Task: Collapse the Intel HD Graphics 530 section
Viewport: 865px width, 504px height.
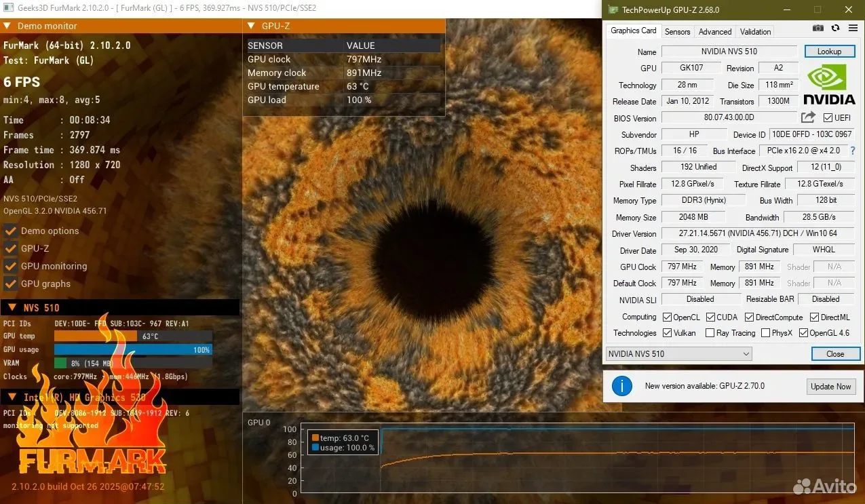Action: [x=12, y=397]
